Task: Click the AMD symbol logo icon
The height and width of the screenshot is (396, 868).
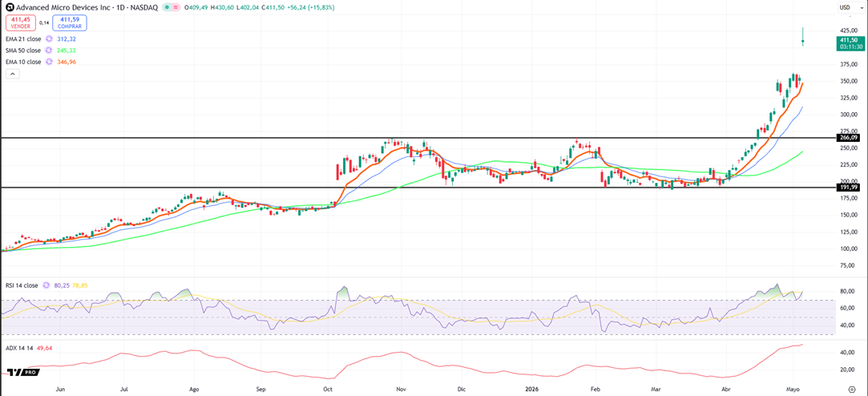Action: (10, 8)
